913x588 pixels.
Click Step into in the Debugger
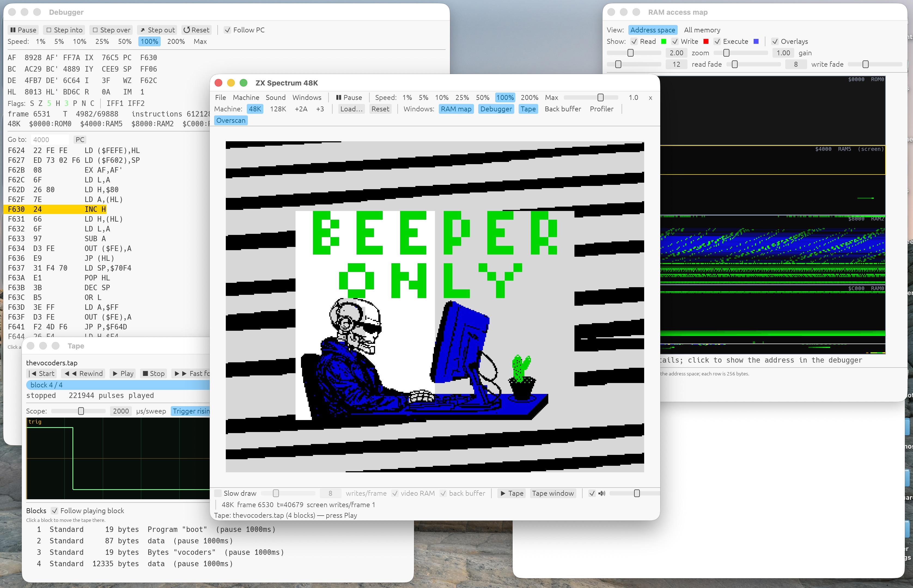click(64, 30)
